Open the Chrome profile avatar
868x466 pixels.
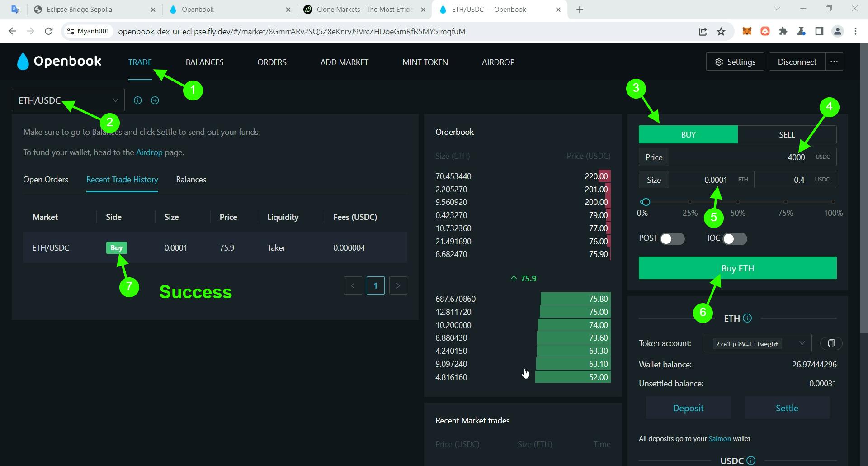[x=838, y=31]
